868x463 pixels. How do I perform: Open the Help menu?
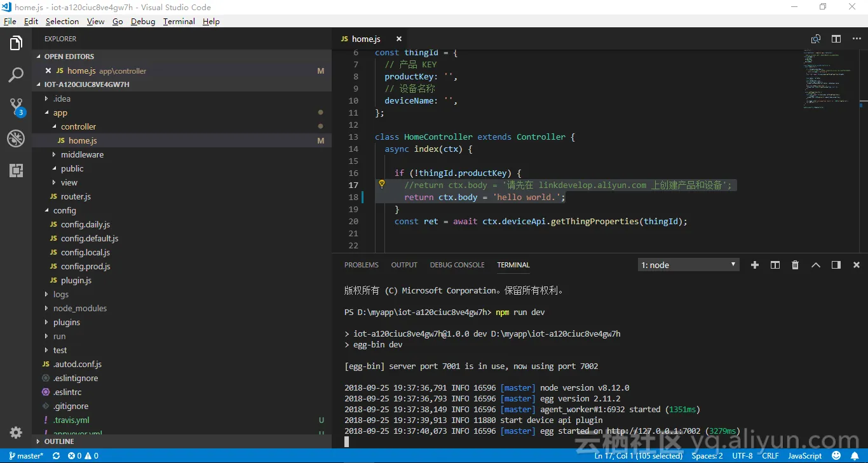pos(211,21)
